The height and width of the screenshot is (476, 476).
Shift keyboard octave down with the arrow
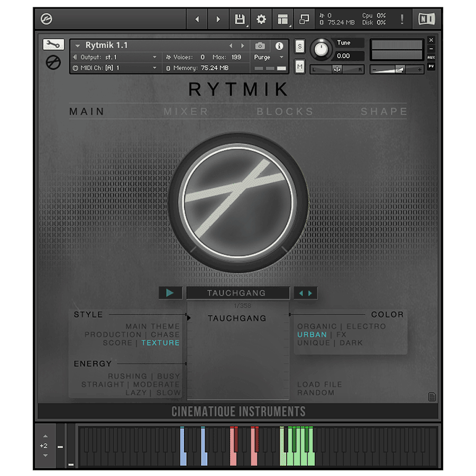[45, 455]
